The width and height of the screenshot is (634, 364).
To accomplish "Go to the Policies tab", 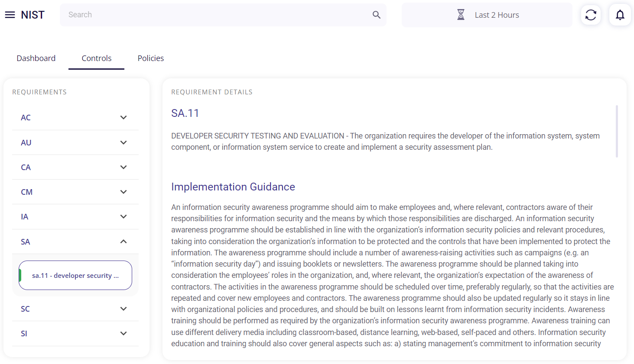I will click(151, 58).
